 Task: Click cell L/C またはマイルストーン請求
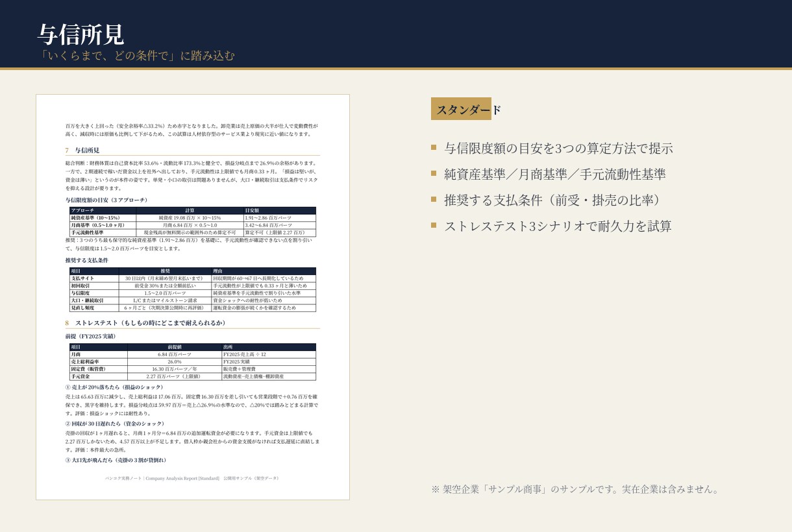[165, 300]
